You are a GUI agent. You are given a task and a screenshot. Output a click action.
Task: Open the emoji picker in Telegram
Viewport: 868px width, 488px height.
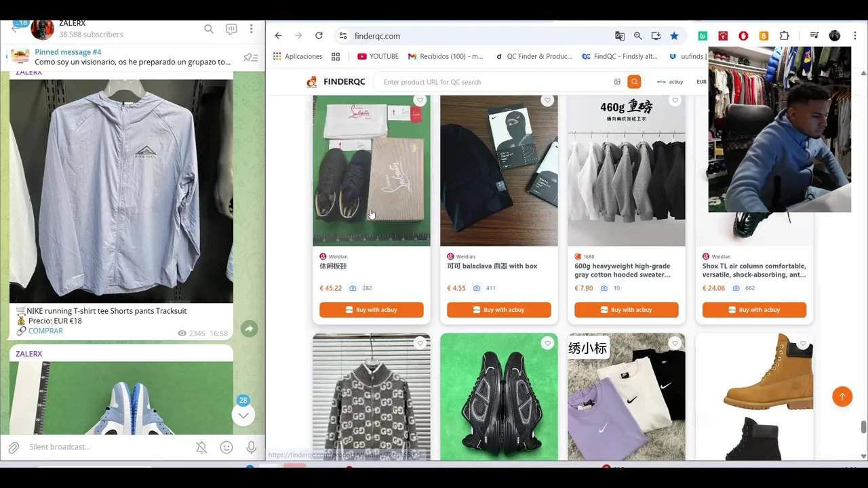point(226,447)
